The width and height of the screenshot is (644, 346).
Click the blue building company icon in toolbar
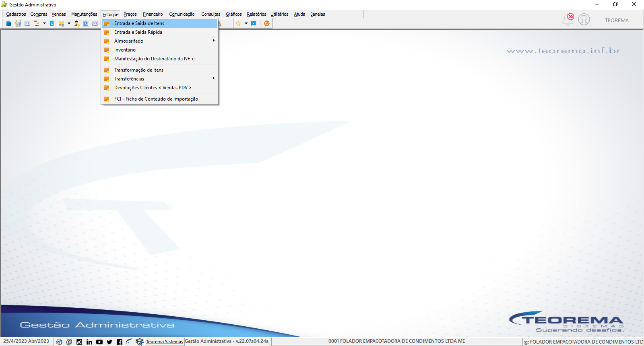pyautogui.click(x=9, y=23)
